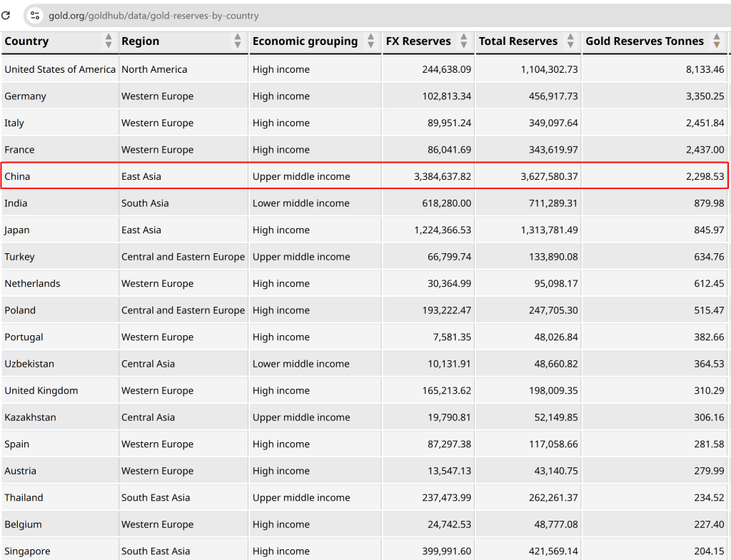Click the Gold Reserves Tonnes sort arrows
This screenshot has width=731, height=560.
coord(717,41)
